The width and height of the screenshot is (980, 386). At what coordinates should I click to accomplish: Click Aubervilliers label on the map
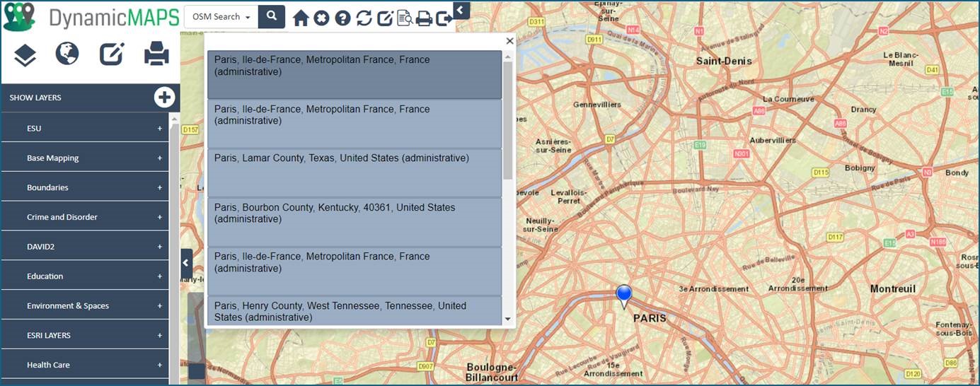point(773,140)
